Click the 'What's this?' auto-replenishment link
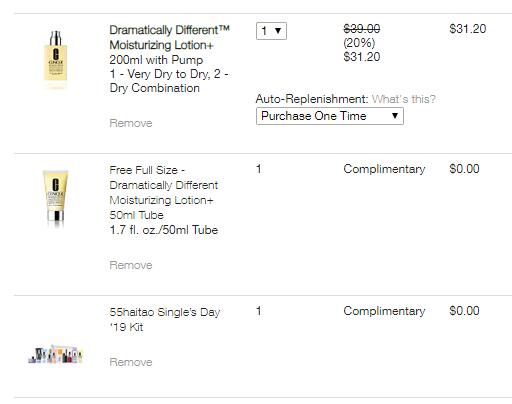The image size is (512, 404). [403, 99]
